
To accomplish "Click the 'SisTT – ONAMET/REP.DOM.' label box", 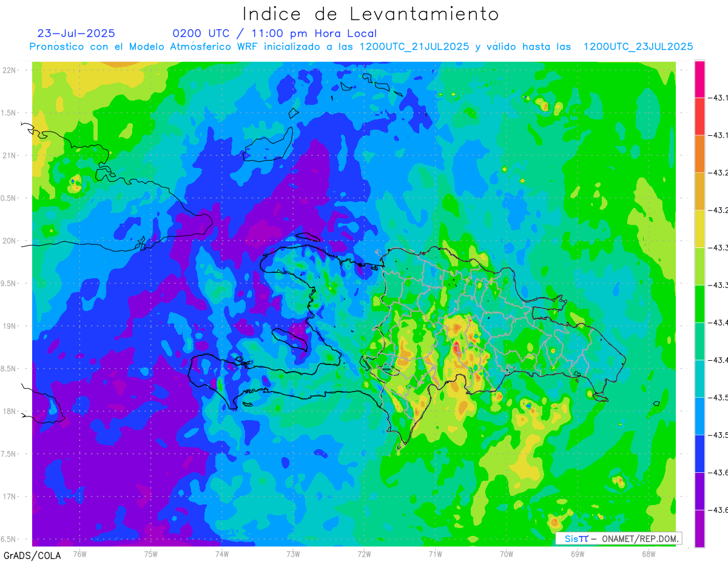I will click(619, 538).
